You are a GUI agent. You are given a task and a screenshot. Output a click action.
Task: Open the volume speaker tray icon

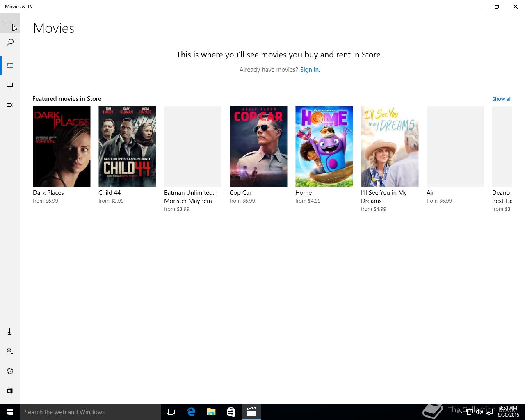(x=479, y=412)
